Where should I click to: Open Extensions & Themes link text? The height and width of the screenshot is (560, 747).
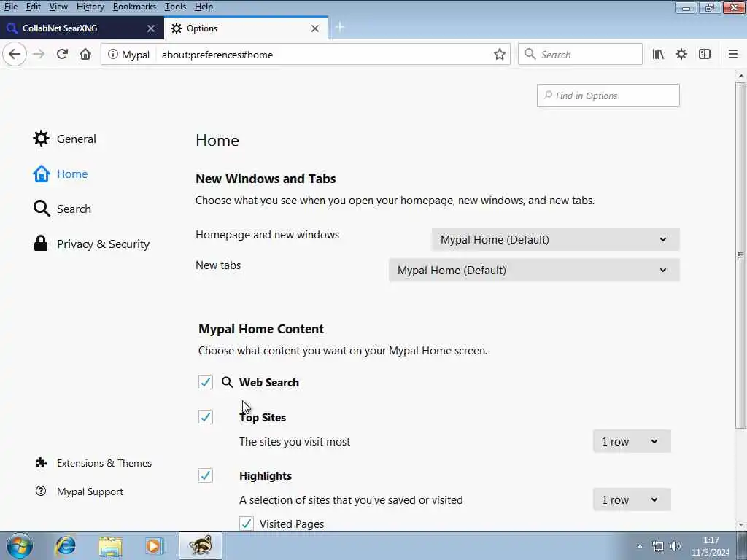(104, 463)
